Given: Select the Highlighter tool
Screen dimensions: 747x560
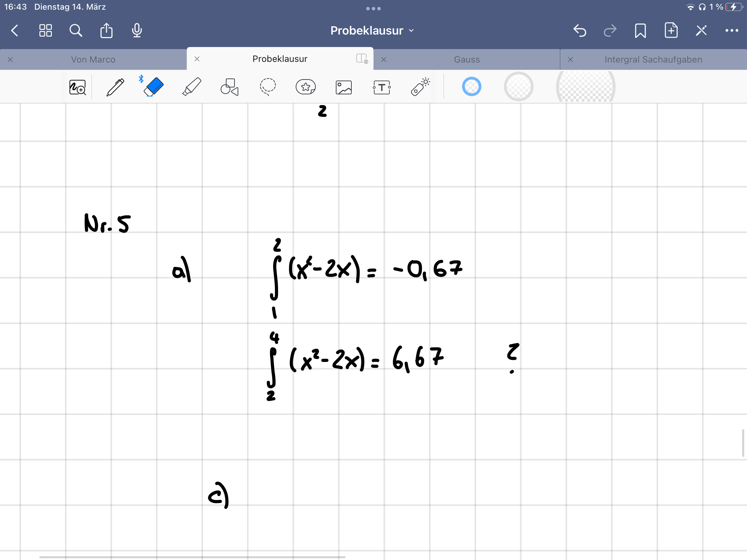Looking at the screenshot, I should tap(192, 87).
